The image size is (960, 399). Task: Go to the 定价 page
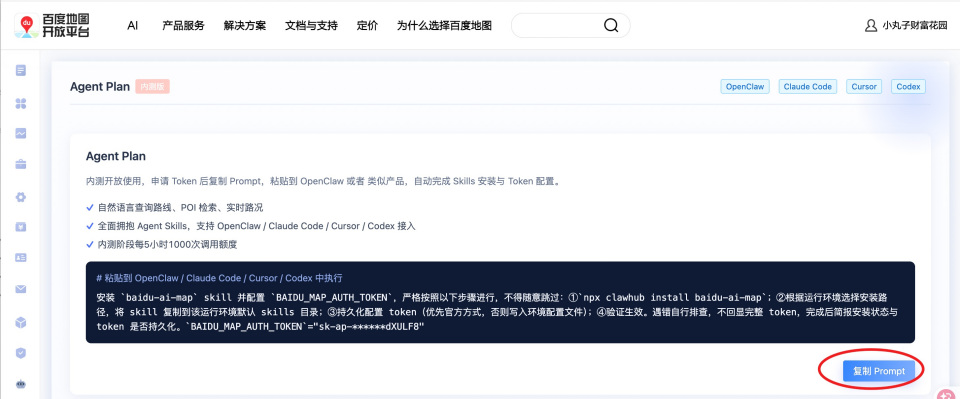[367, 26]
